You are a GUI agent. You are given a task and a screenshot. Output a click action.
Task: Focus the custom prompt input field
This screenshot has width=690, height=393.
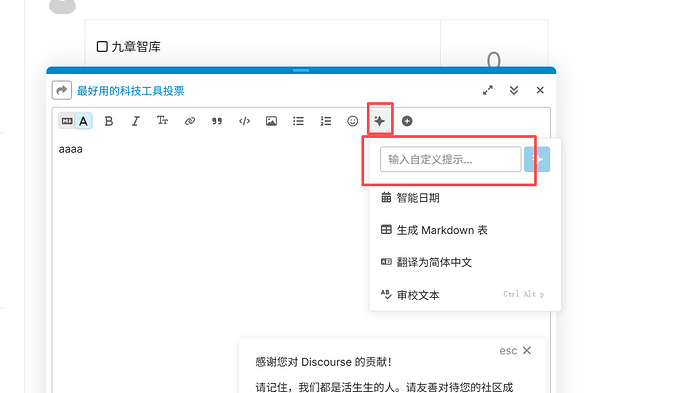451,159
